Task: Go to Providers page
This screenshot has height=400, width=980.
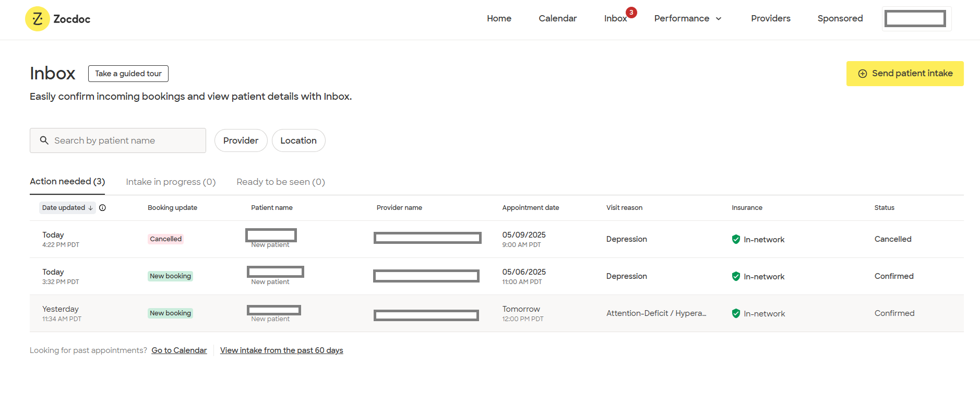Action: (770, 19)
